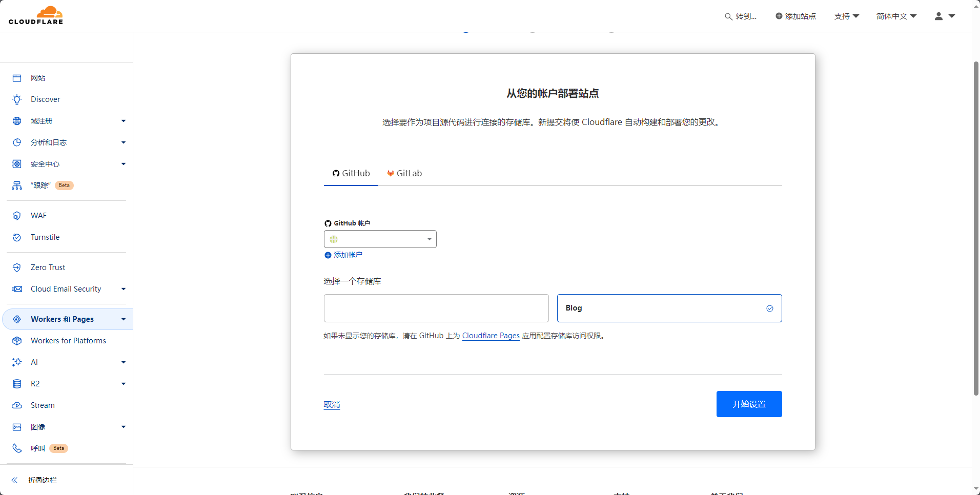Click the WAF shield icon
Image resolution: width=980 pixels, height=495 pixels.
(x=17, y=216)
